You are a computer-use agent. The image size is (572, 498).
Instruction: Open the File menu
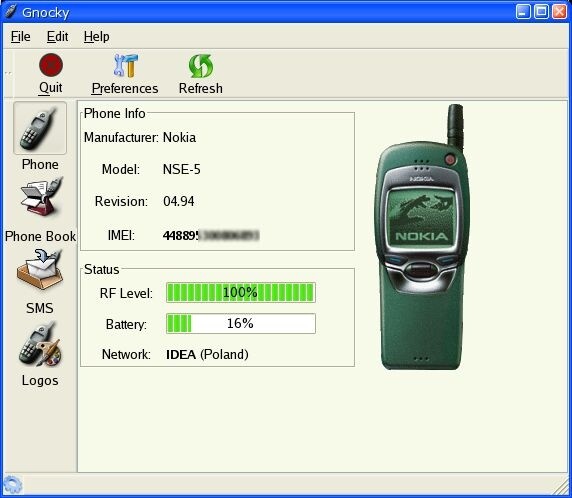(20, 36)
